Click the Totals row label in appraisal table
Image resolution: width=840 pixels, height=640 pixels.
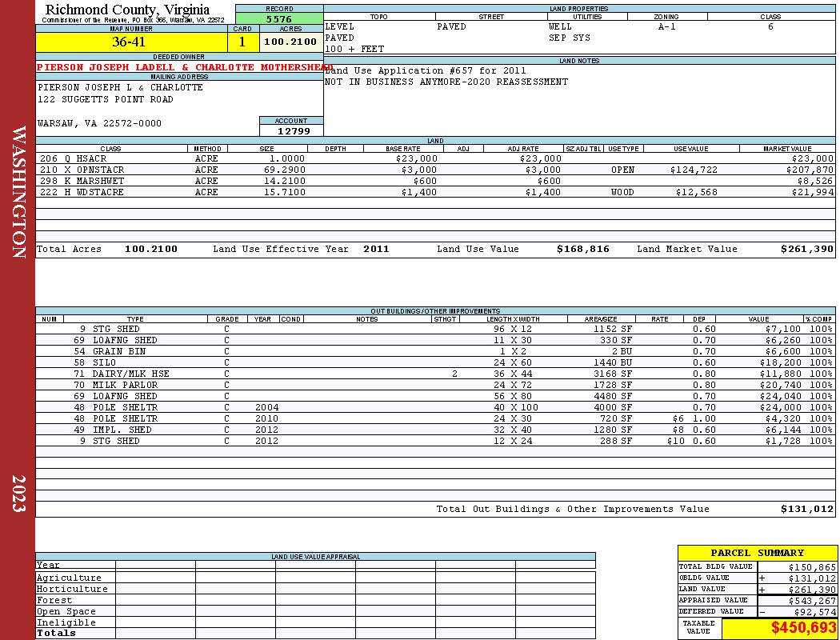pos(56,633)
